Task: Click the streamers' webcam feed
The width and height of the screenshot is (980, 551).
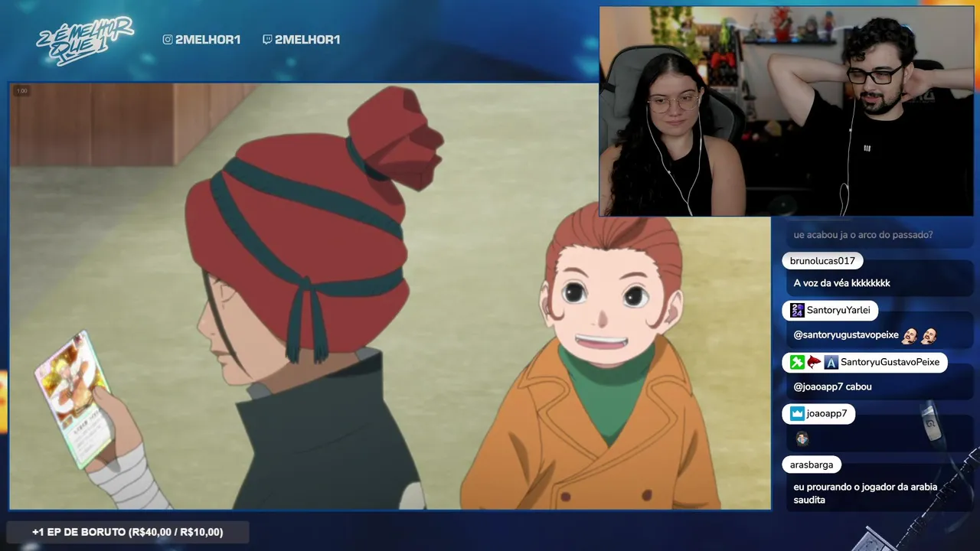Action: pos(786,112)
